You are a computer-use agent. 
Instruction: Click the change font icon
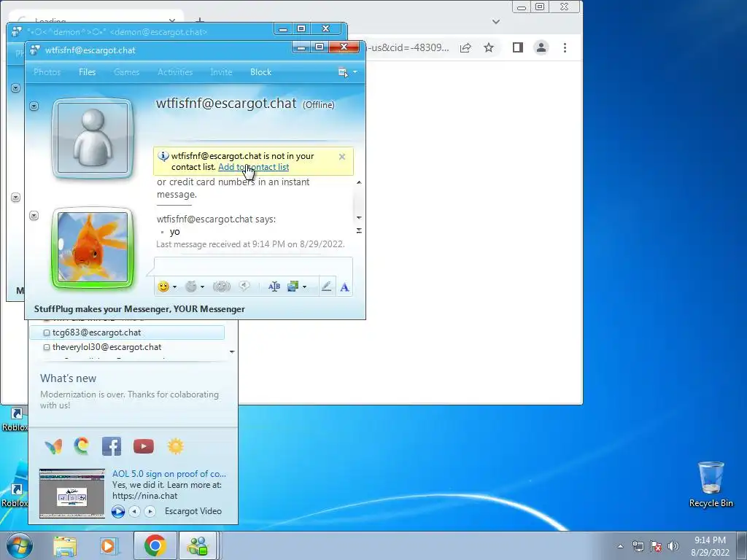(274, 287)
